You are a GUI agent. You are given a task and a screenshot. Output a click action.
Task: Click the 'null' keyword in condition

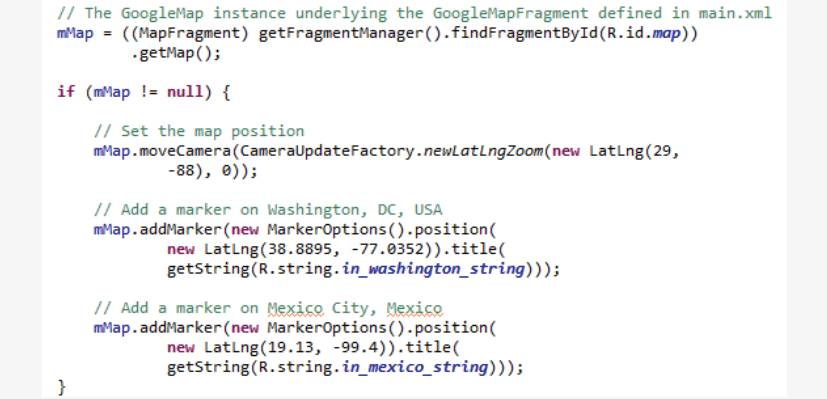(185, 92)
